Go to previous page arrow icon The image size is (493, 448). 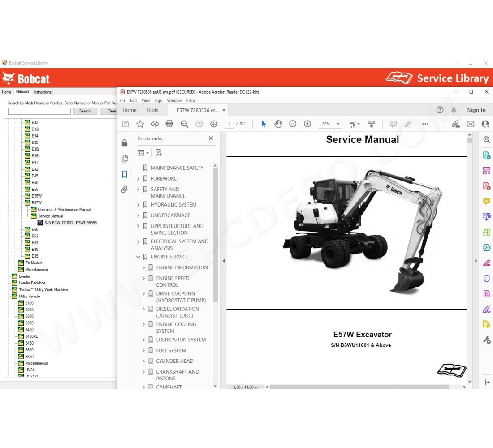pyautogui.click(x=199, y=124)
